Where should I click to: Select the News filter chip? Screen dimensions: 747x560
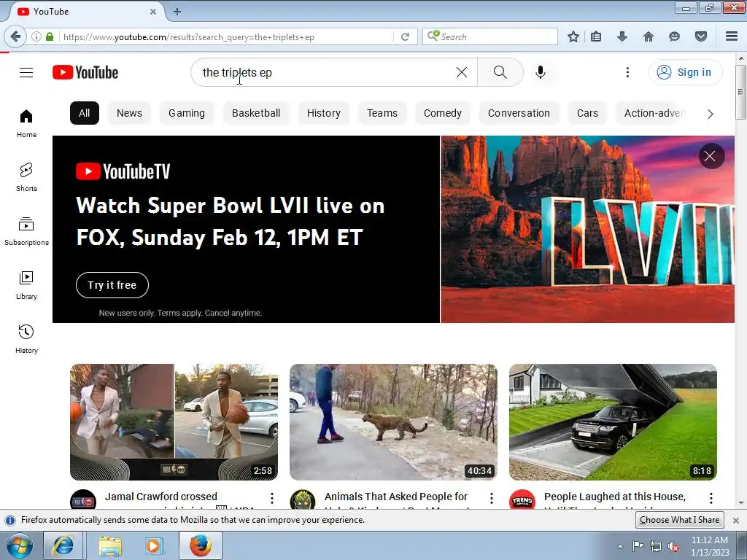pos(130,113)
